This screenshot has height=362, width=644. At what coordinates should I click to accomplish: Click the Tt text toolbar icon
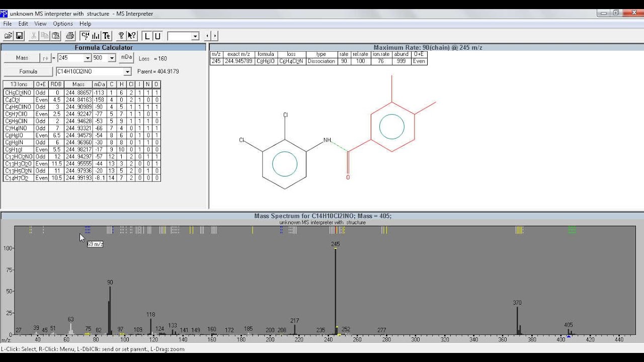point(107,36)
